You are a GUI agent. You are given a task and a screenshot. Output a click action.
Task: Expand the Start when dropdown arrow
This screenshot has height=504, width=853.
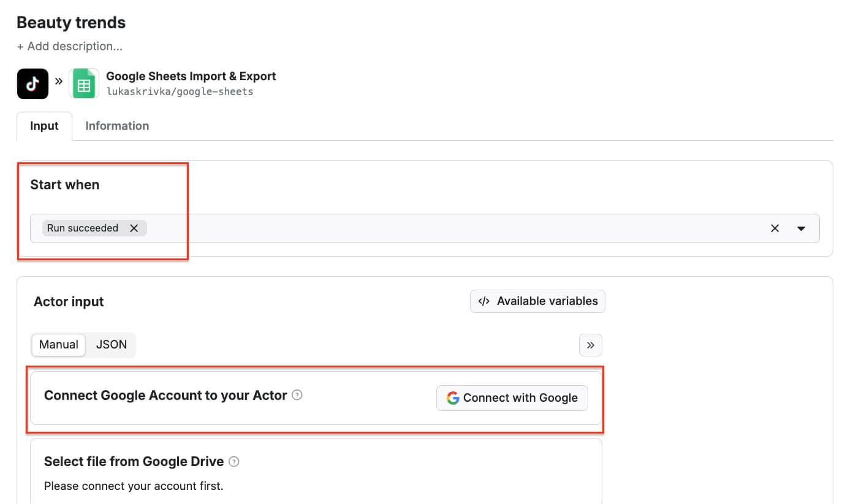(x=801, y=228)
